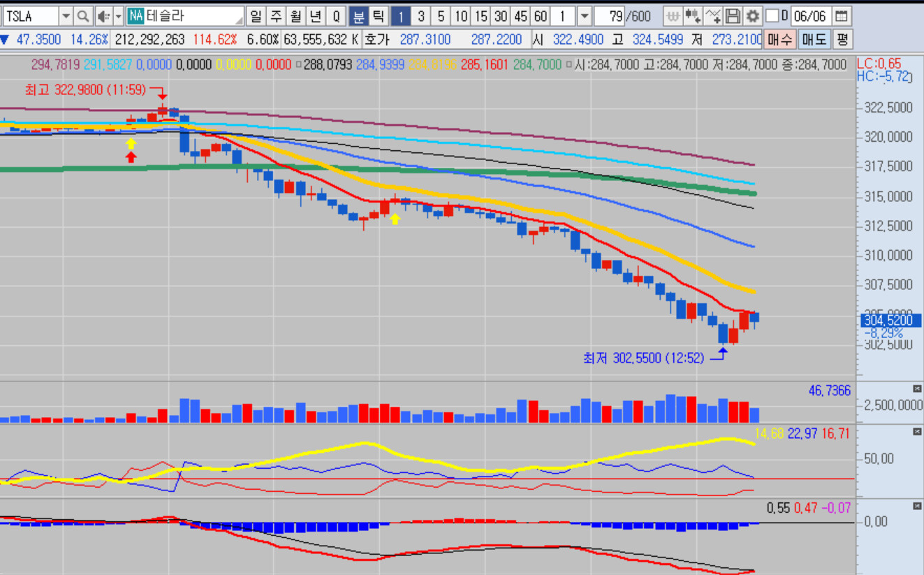
Task: Save the chart with floppy disk icon
Action: coord(733,16)
